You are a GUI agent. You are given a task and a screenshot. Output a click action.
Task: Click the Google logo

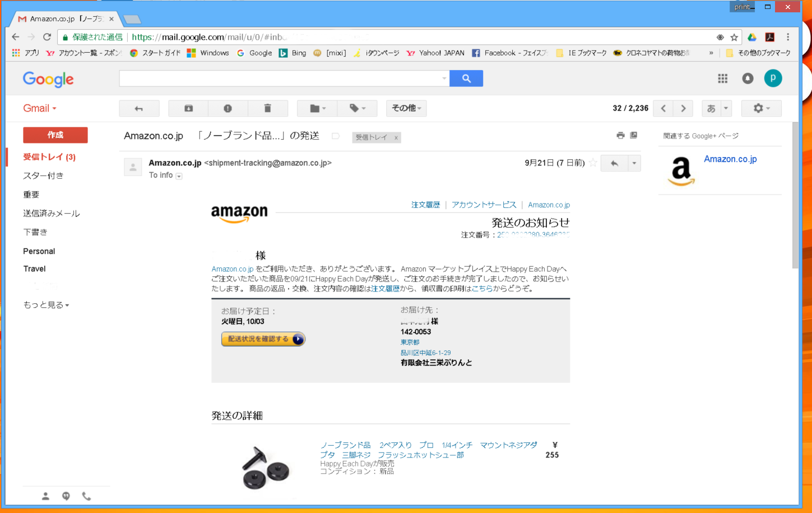[48, 80]
